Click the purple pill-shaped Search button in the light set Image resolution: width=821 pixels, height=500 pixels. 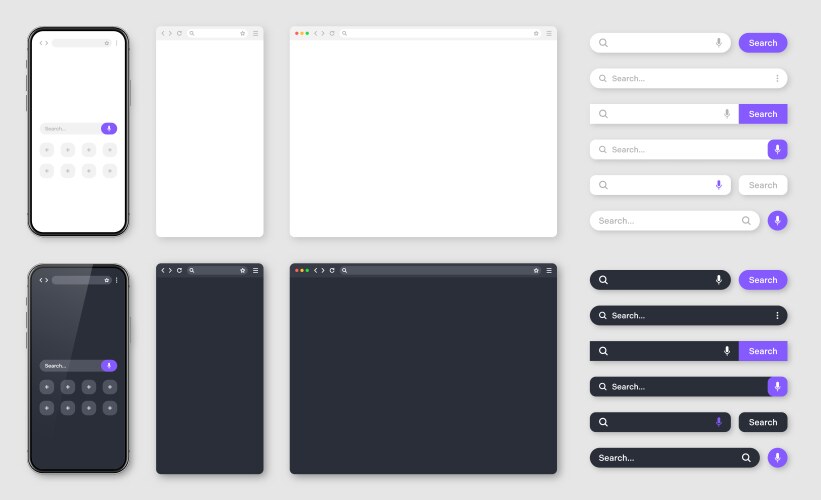point(762,43)
